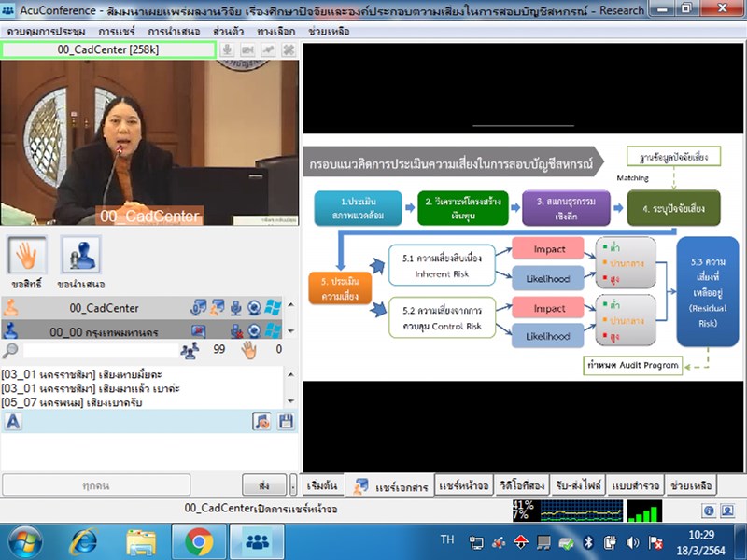Viewport: 747px width, 560px height.
Task: Click the participant list down arrow
Action: point(291,330)
